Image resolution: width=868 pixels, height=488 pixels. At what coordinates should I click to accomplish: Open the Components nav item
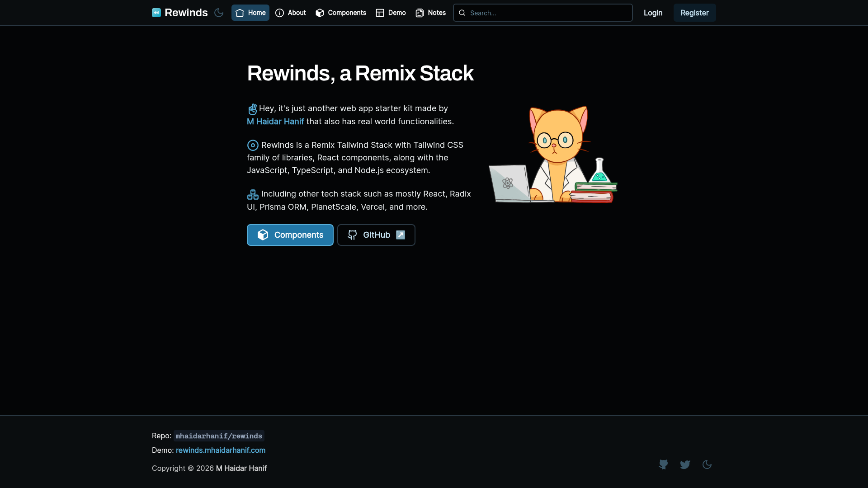tap(341, 13)
